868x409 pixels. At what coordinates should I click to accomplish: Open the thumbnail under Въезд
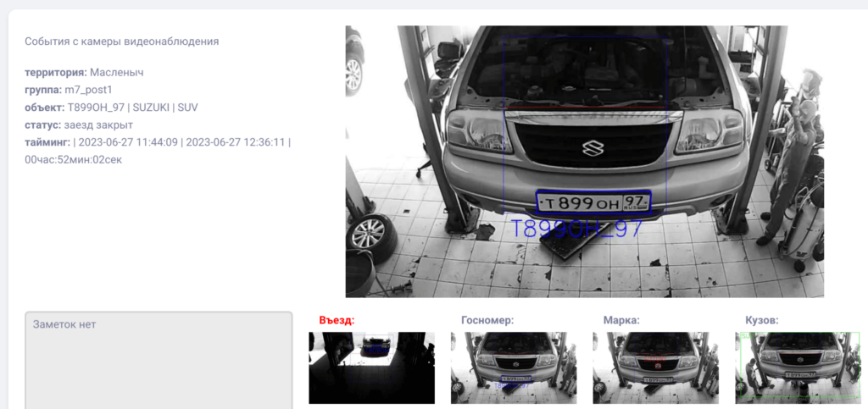point(371,368)
